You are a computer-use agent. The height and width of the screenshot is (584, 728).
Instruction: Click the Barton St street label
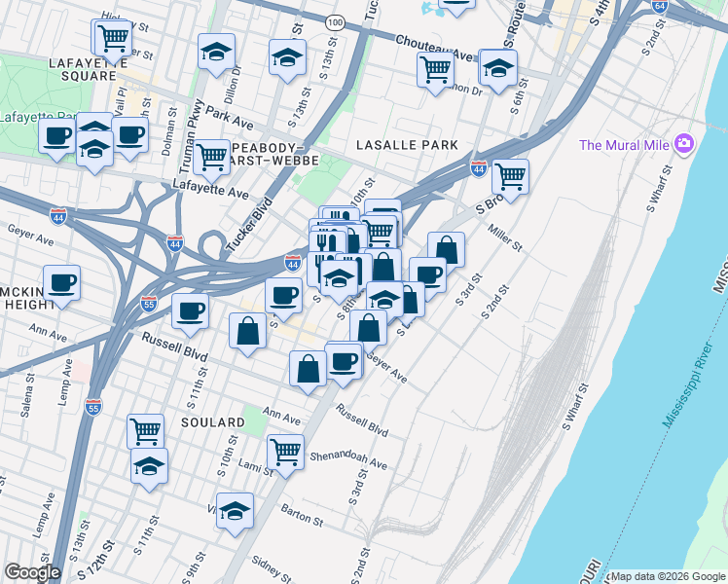click(302, 515)
